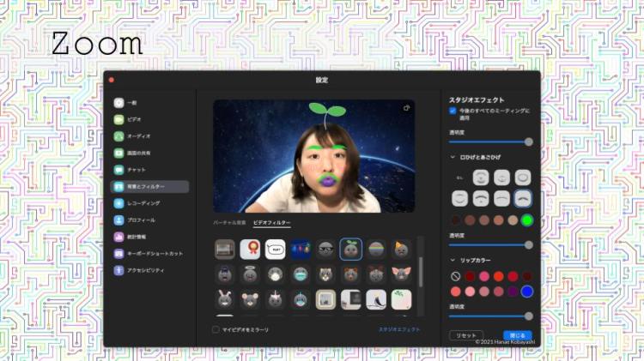Switch to the バーチャル背景 tab
Screen dimensions: 644x361
(229, 223)
